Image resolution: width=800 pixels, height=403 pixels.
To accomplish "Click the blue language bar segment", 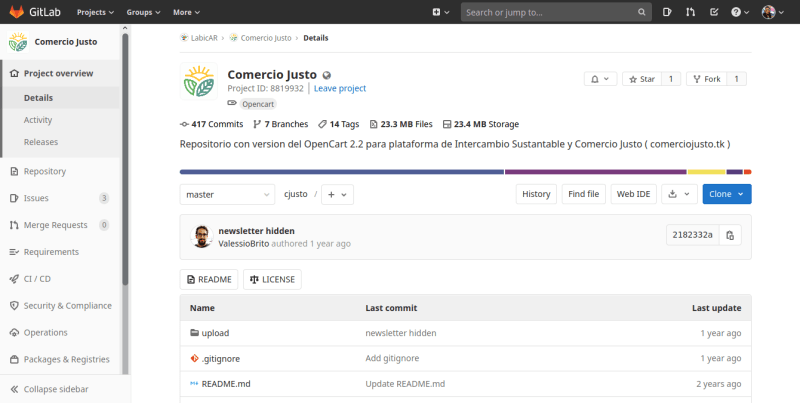I will pyautogui.click(x=342, y=172).
